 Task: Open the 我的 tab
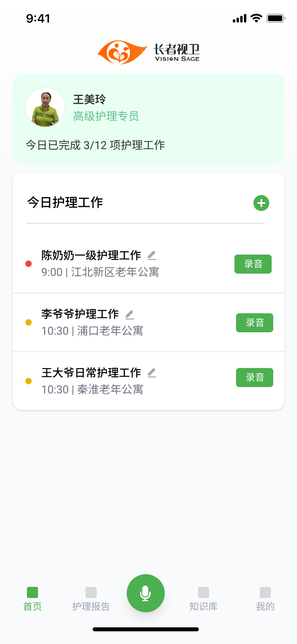tap(265, 598)
